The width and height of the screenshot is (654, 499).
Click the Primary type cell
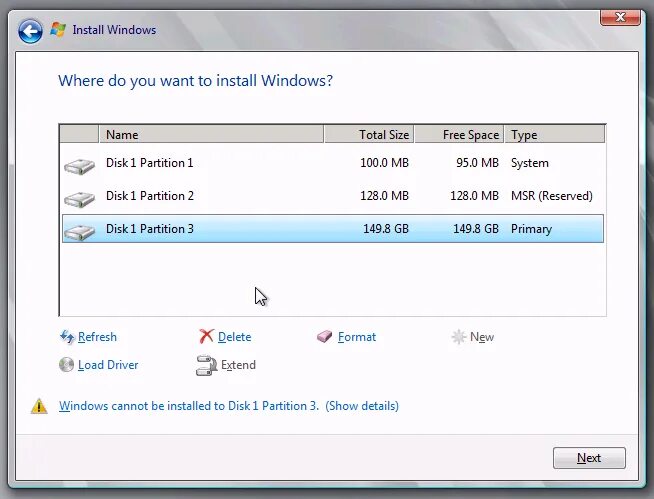click(531, 229)
